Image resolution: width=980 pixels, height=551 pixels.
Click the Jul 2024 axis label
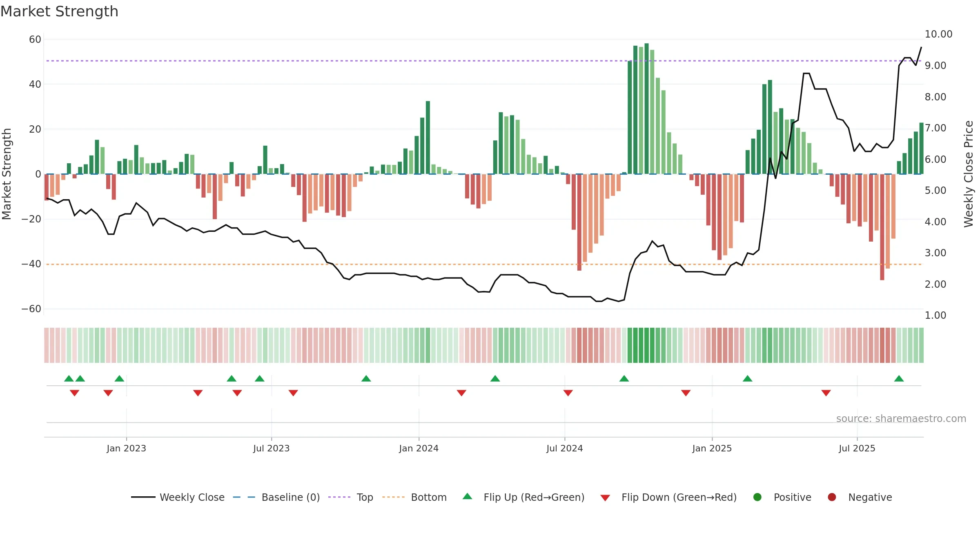coord(565,448)
